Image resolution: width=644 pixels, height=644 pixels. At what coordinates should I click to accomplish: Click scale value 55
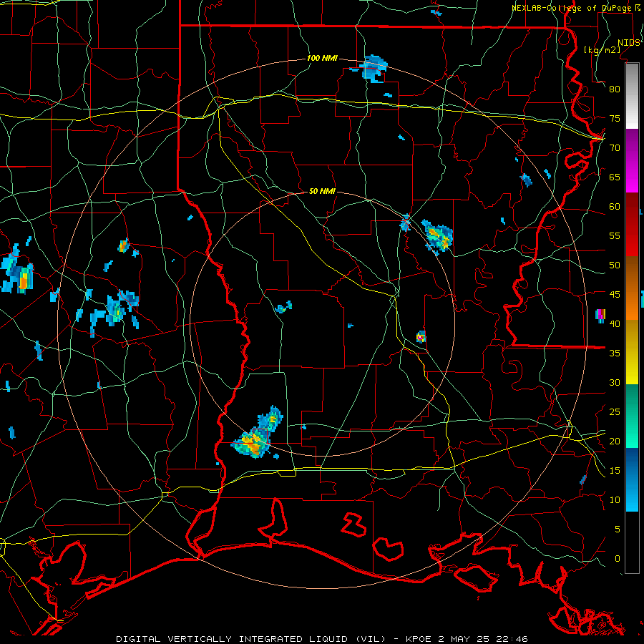(615, 235)
